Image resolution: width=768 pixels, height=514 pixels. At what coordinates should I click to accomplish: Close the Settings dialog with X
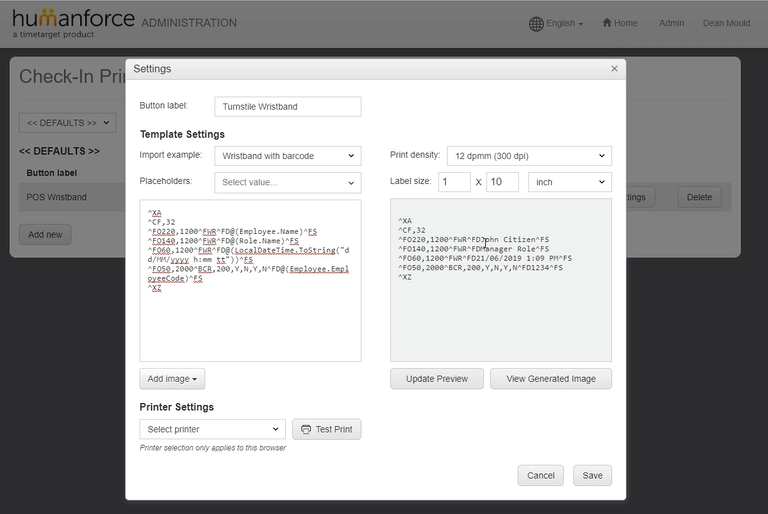(614, 69)
